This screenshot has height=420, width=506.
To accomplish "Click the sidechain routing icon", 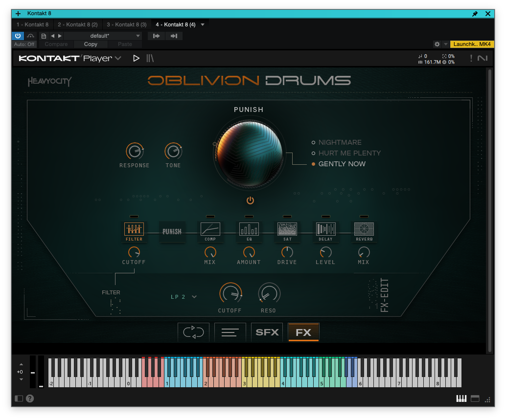I will coord(30,36).
